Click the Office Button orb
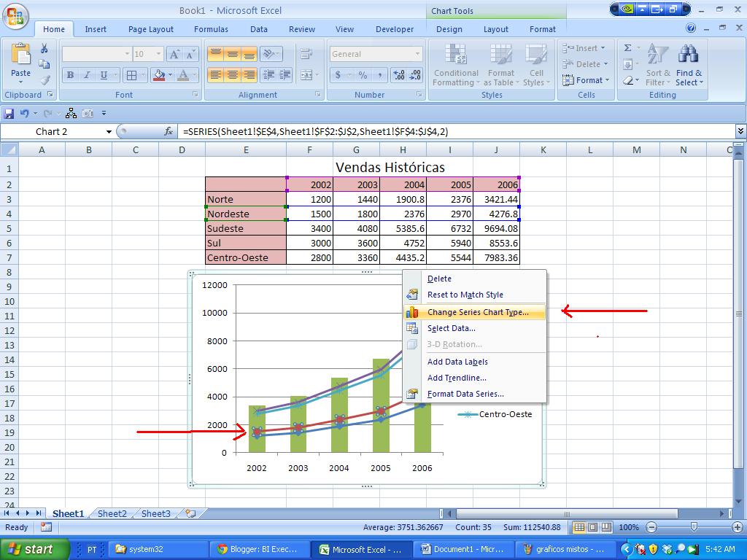This screenshot has height=560, width=747. click(x=15, y=16)
